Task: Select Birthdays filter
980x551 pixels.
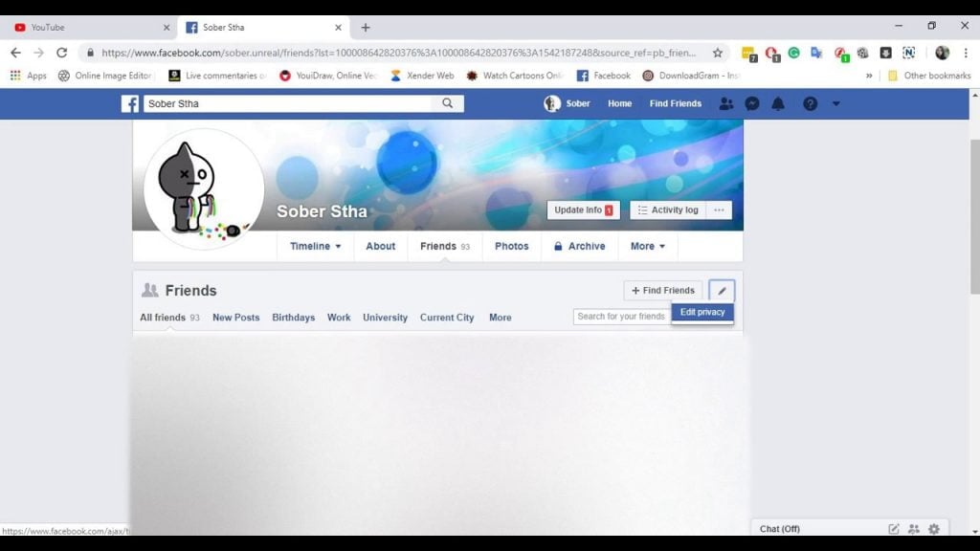Action: point(293,318)
